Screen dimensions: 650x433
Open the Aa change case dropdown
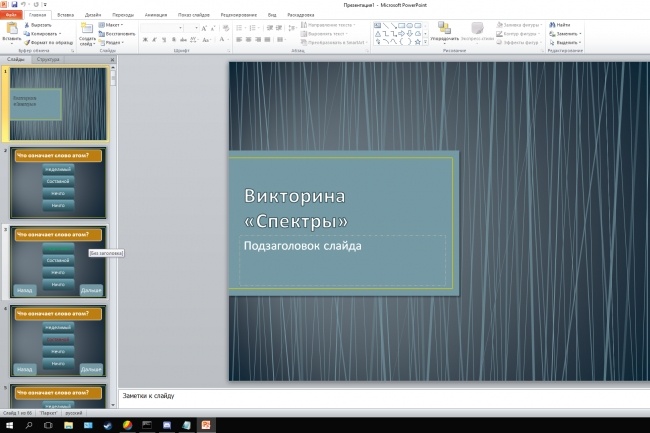(206, 40)
